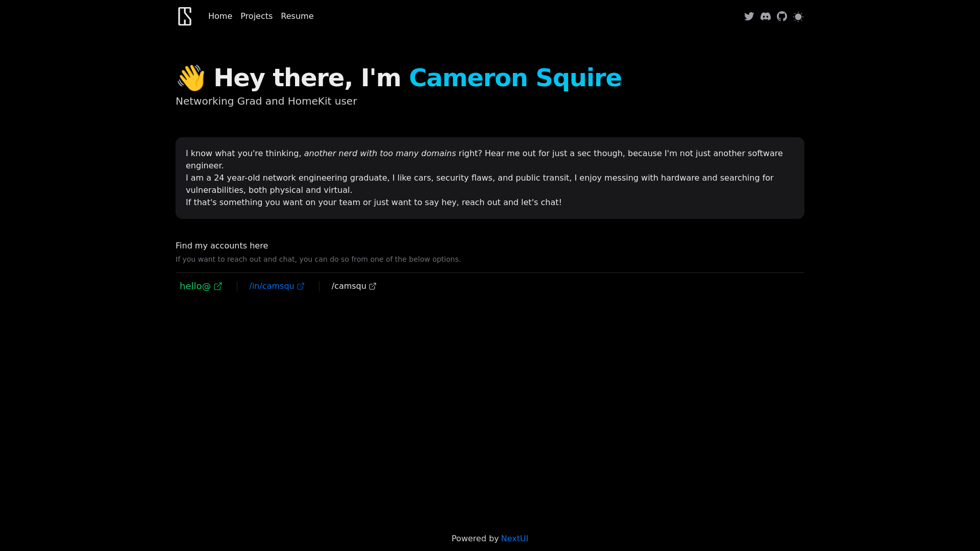This screenshot has height=551, width=980.
Task: Click the 'Hey there, I'm' heading text
Action: (x=307, y=78)
